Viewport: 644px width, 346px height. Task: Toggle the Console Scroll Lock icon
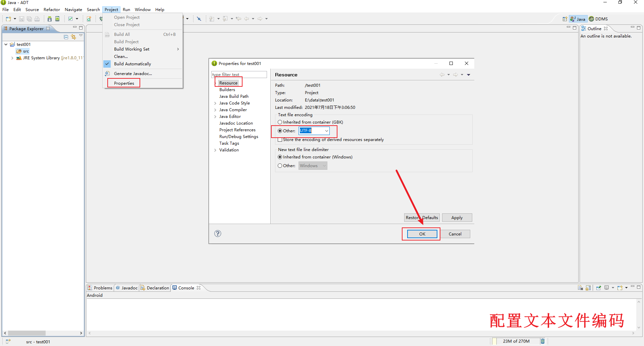click(x=588, y=288)
